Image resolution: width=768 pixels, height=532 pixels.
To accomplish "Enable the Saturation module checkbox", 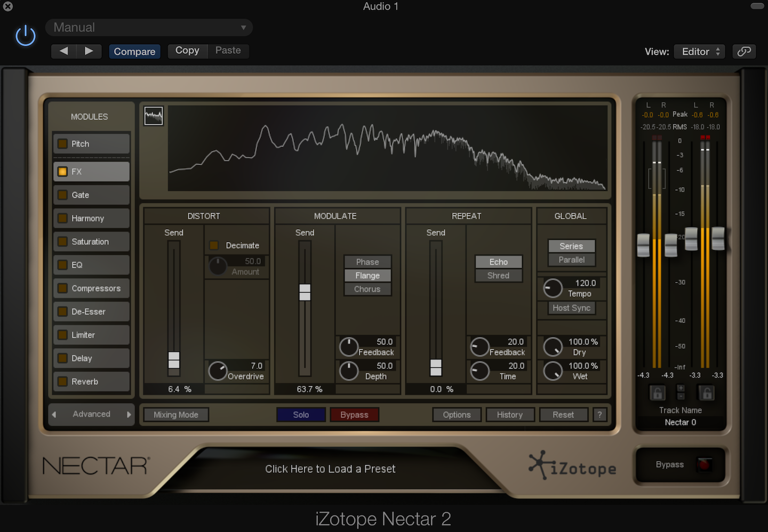I will click(62, 241).
